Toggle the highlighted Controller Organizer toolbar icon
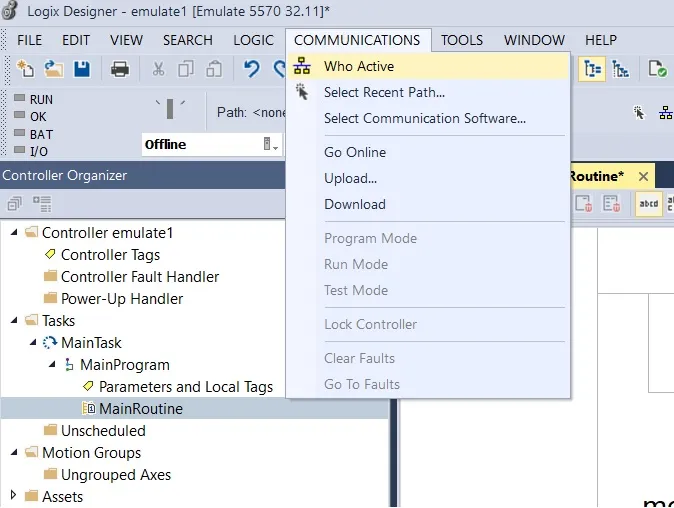674x508 pixels. click(592, 69)
